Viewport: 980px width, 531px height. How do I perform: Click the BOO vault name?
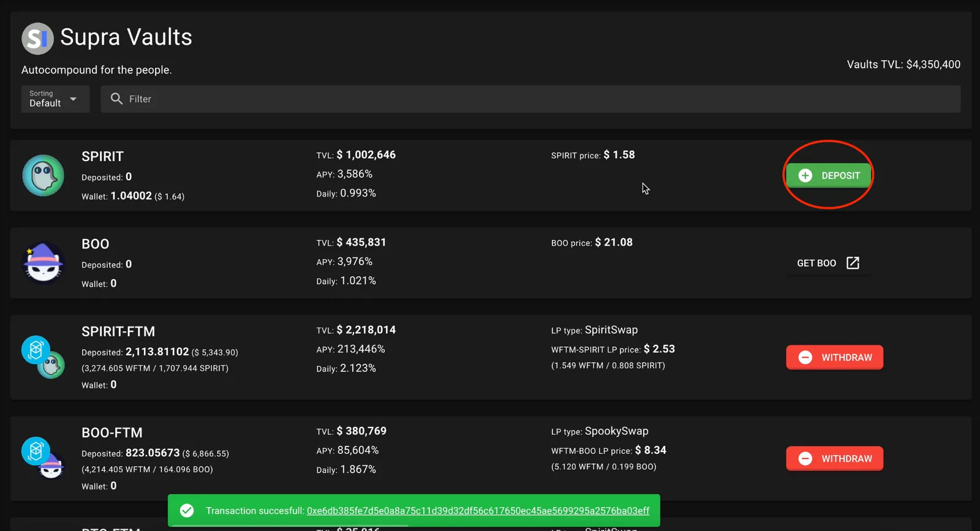pos(96,244)
